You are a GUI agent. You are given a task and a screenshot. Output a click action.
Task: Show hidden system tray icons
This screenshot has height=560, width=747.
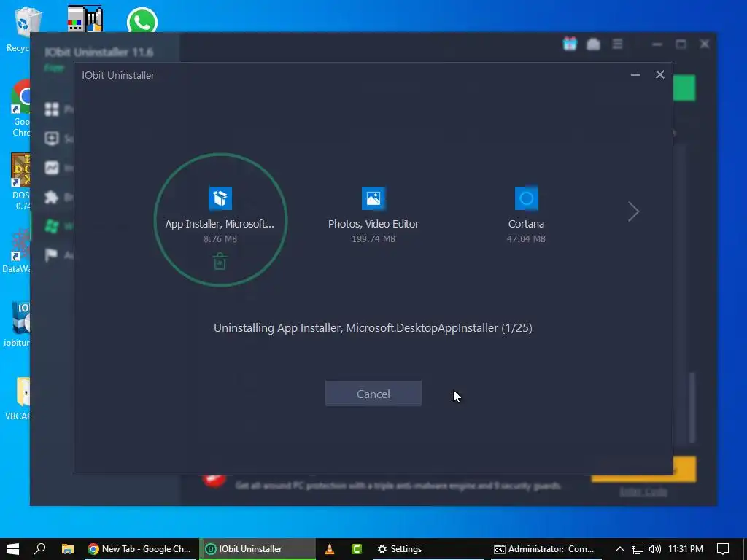pyautogui.click(x=619, y=549)
